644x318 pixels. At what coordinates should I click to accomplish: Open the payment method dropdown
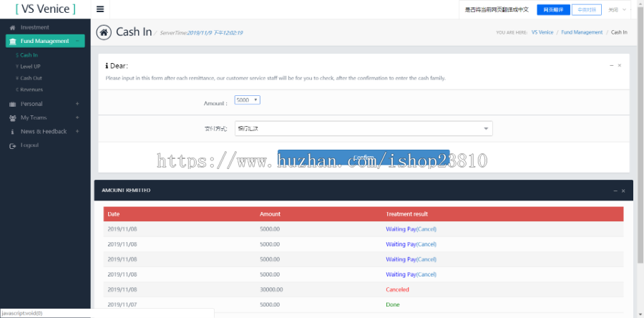click(x=364, y=129)
